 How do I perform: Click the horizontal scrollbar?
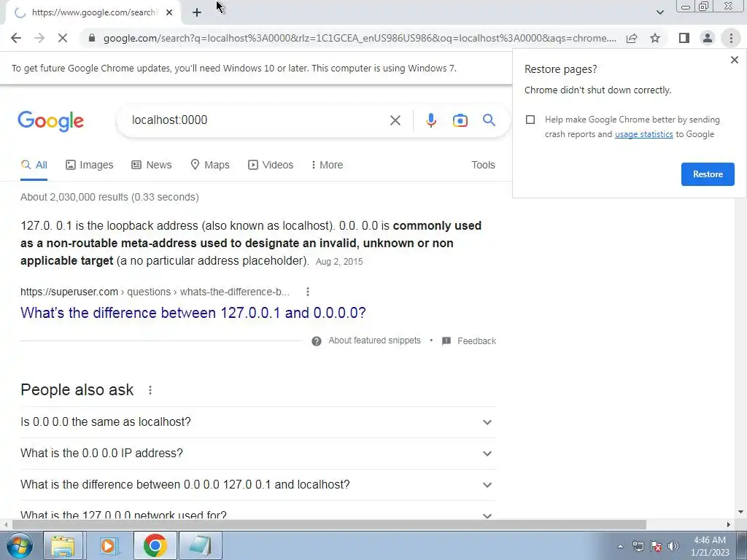tap(329, 525)
